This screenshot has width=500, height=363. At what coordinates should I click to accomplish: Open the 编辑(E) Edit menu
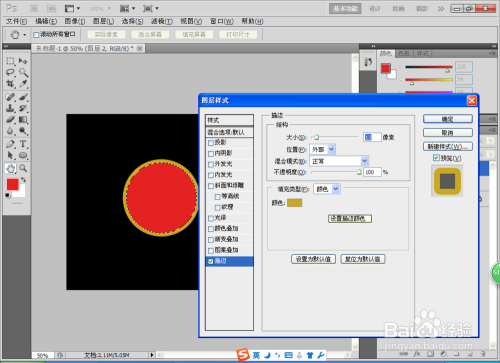point(46,21)
